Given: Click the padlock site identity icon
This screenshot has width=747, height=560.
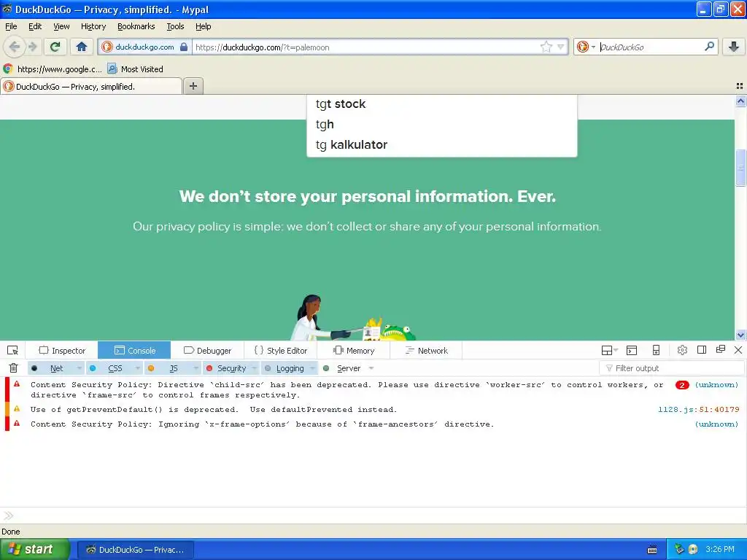Looking at the screenshot, I should [x=184, y=47].
